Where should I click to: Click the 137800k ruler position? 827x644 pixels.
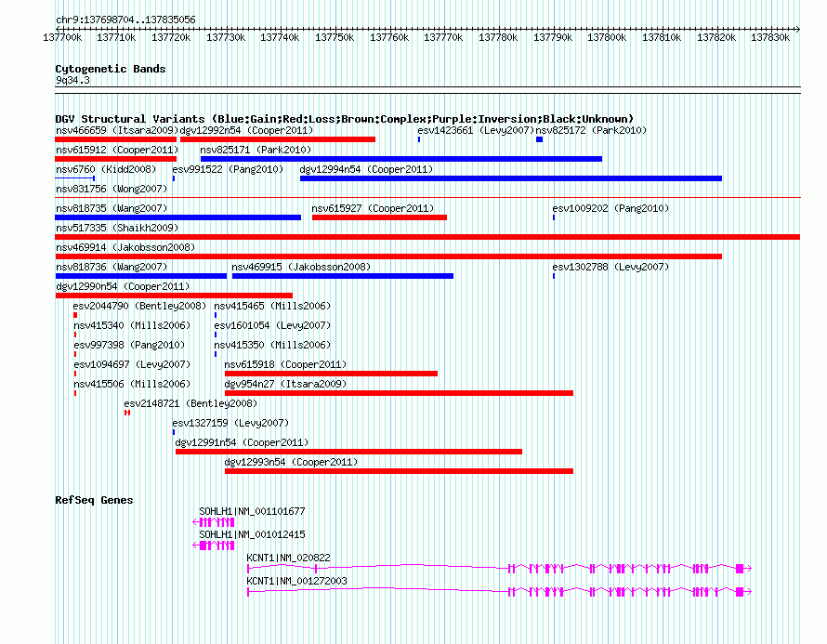[607, 37]
